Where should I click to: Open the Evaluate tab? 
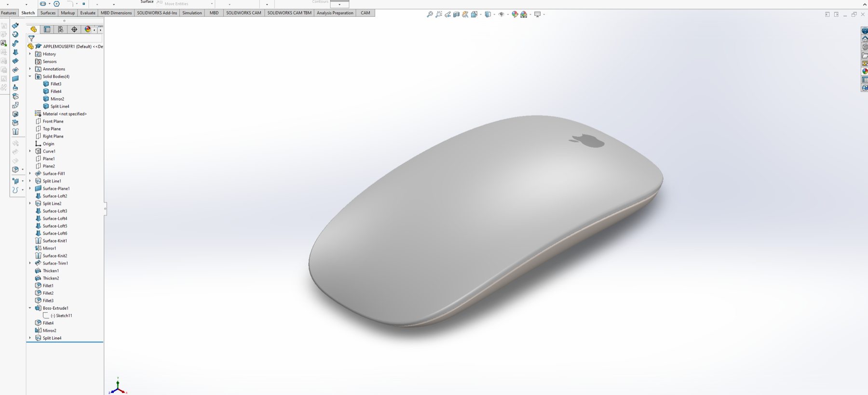point(88,13)
